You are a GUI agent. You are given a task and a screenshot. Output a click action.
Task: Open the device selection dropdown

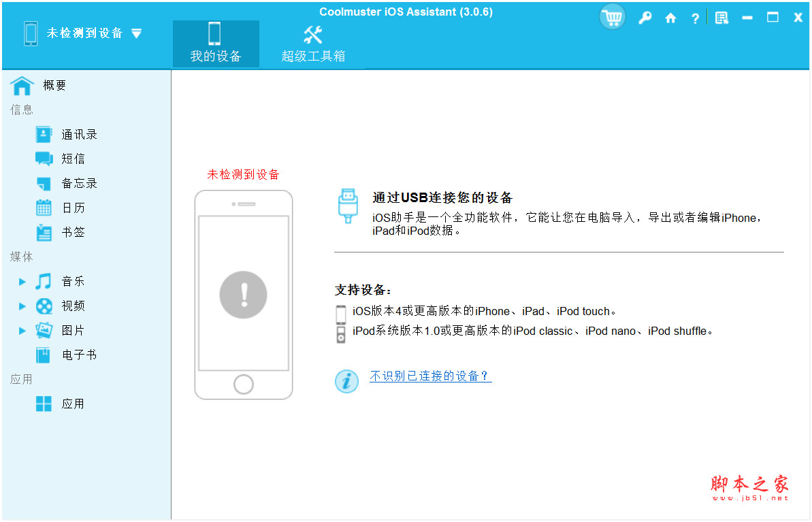tap(136, 33)
